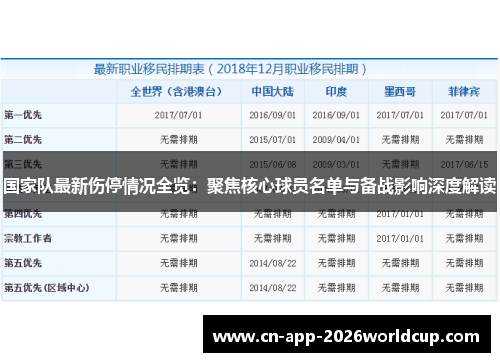Click 无需排期 in 宗教工作者 中国大陆 cell

[x=273, y=238]
